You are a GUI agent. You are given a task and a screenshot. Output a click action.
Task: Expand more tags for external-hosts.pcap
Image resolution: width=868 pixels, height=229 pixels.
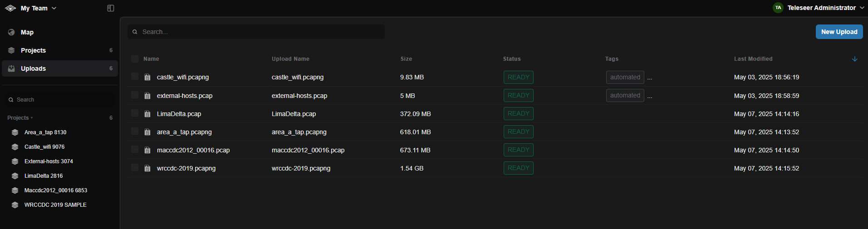click(x=650, y=96)
